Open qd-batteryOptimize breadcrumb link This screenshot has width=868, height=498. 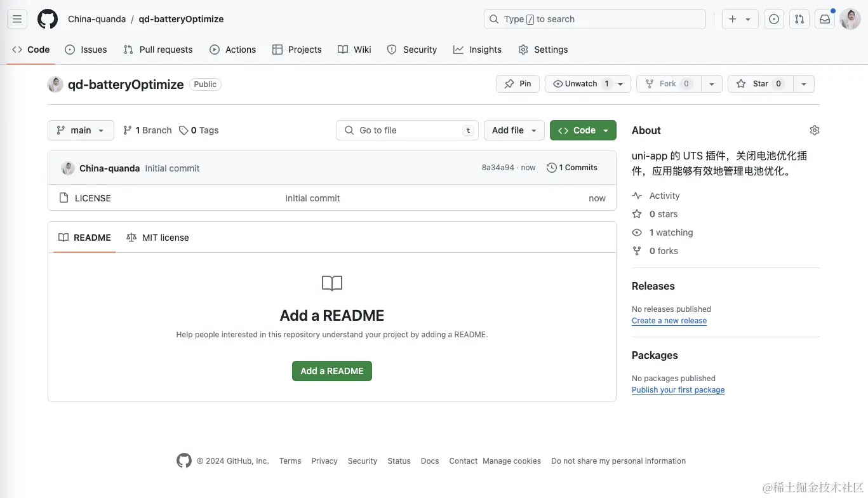point(181,19)
